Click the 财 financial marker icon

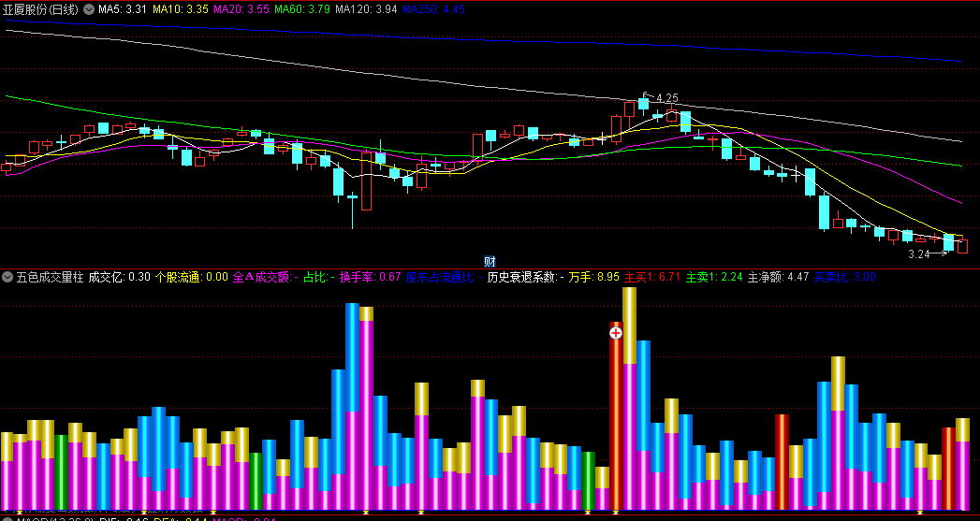tap(490, 262)
